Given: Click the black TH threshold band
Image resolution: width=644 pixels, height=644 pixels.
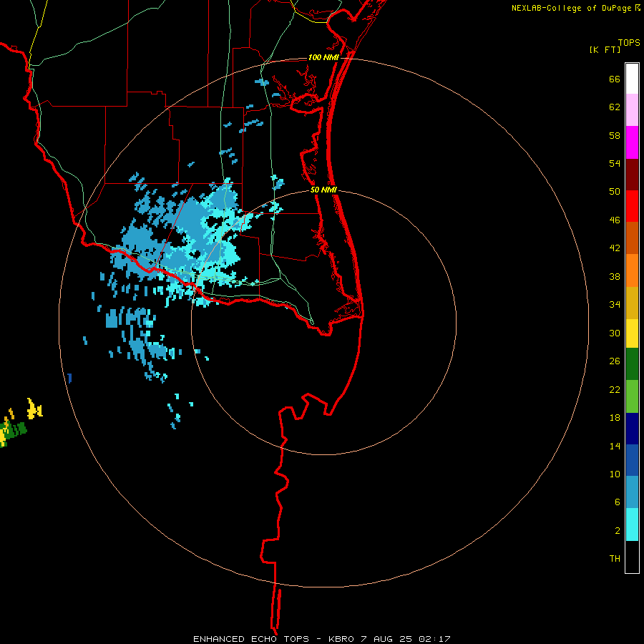Looking at the screenshot, I should (x=632, y=557).
